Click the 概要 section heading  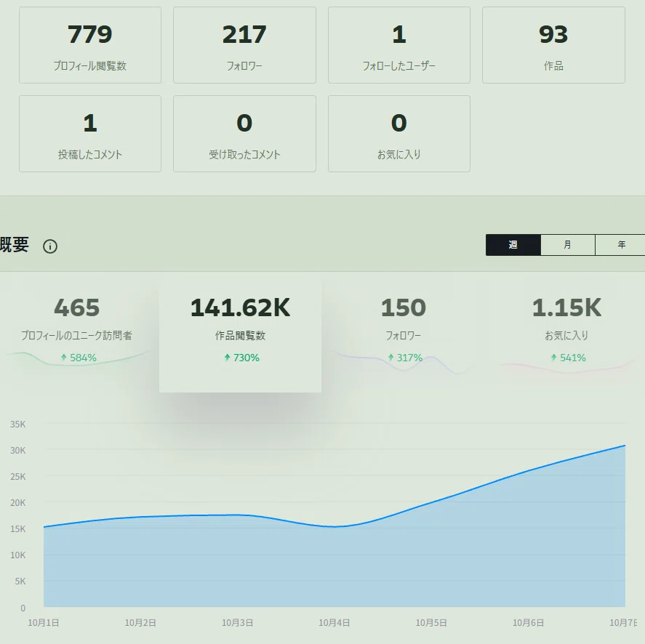[x=15, y=245]
